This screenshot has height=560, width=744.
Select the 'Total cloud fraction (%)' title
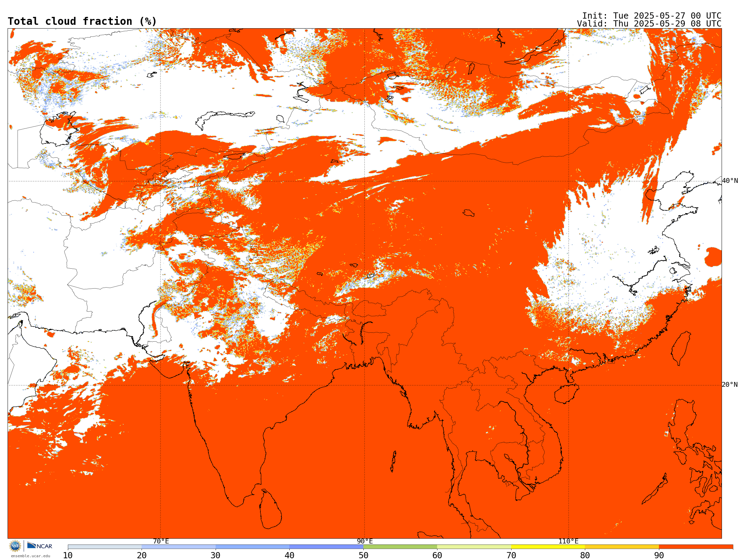click(x=82, y=21)
